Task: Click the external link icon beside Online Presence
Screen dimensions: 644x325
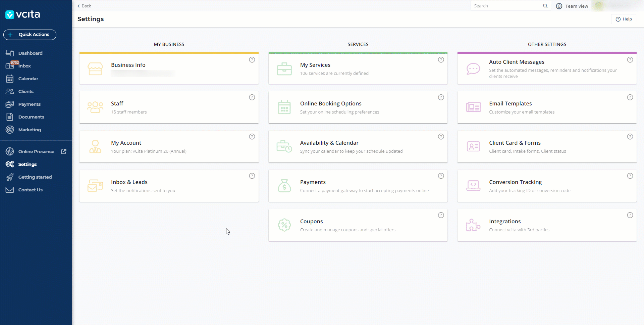Action: pyautogui.click(x=64, y=151)
